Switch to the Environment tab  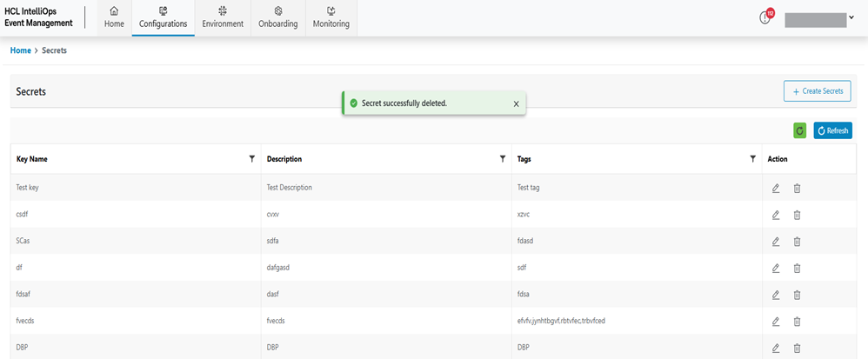(x=223, y=17)
